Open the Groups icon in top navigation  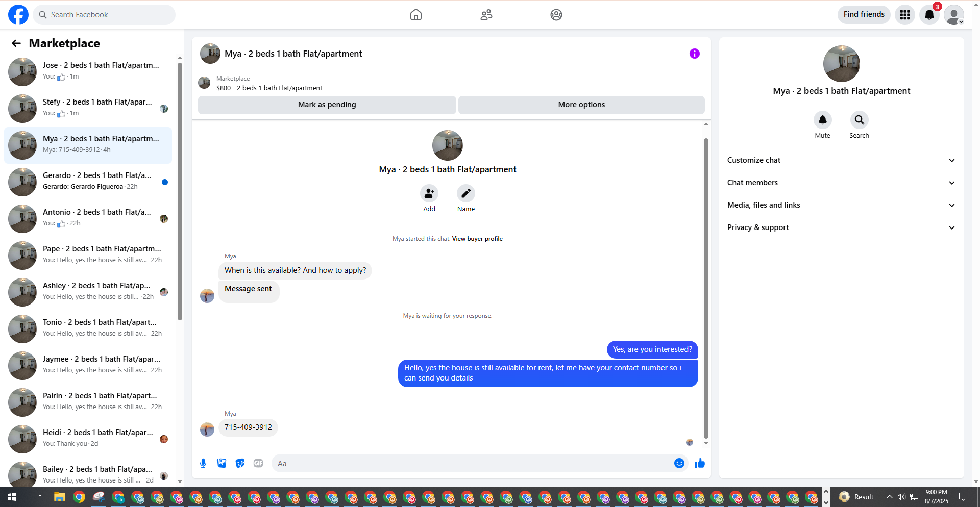pyautogui.click(x=556, y=15)
